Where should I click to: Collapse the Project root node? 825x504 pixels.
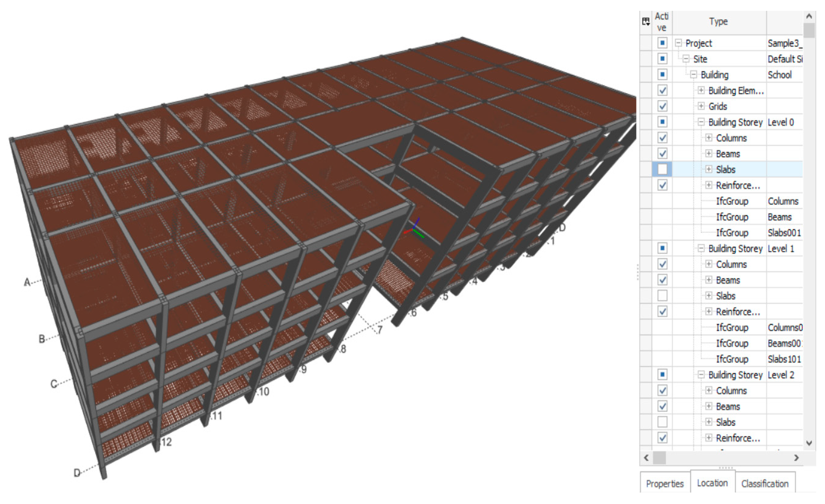tap(678, 43)
